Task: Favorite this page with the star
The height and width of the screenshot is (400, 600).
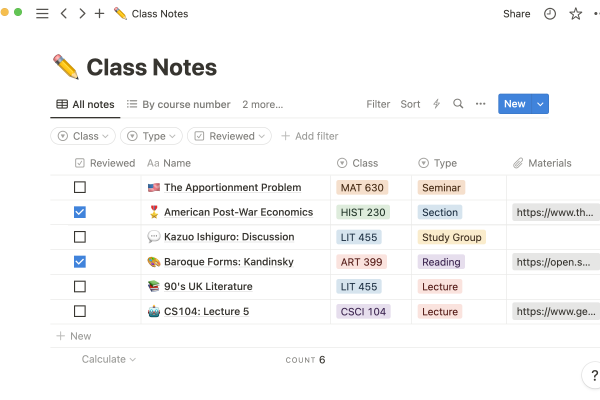Action: click(576, 14)
